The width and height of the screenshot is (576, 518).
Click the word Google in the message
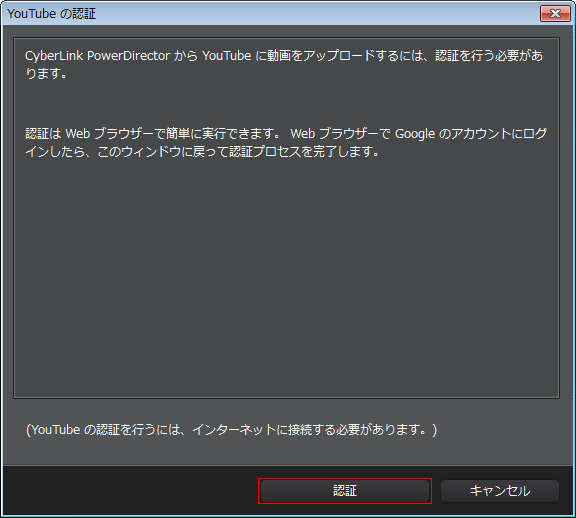pyautogui.click(x=415, y=134)
